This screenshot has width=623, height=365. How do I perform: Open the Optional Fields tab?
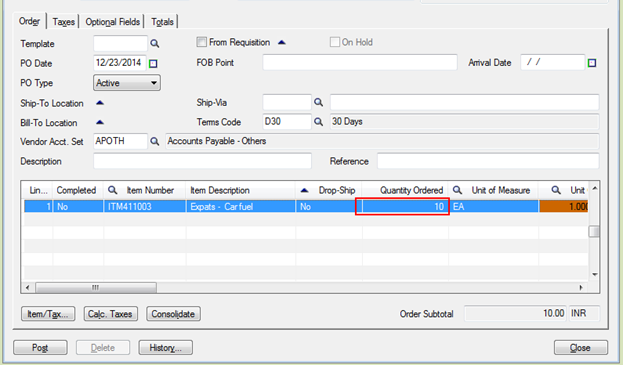112,22
